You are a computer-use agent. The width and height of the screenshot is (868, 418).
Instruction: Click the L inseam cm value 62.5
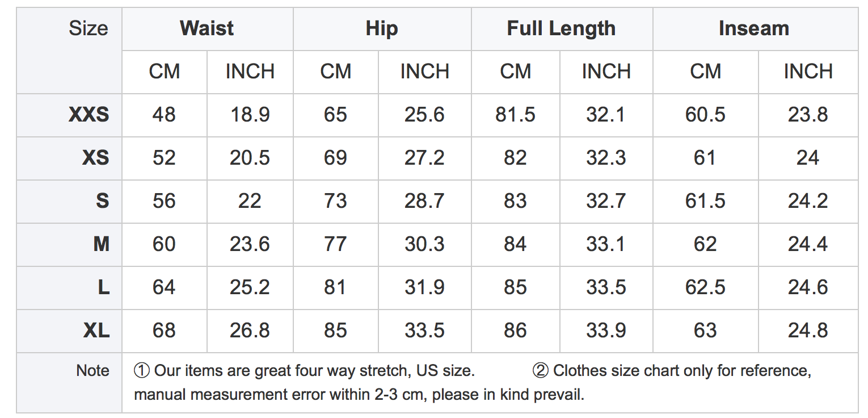tap(705, 287)
